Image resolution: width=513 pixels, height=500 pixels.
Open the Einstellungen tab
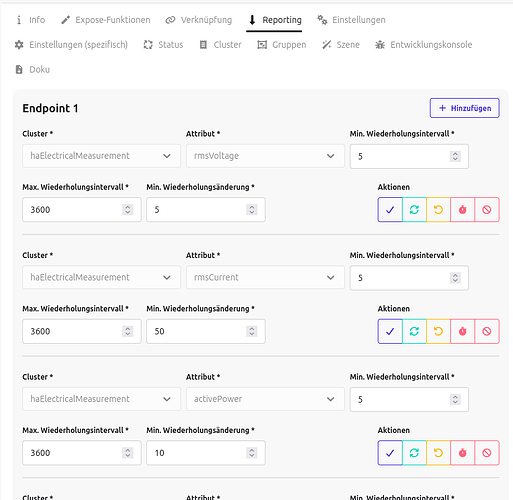coord(351,20)
